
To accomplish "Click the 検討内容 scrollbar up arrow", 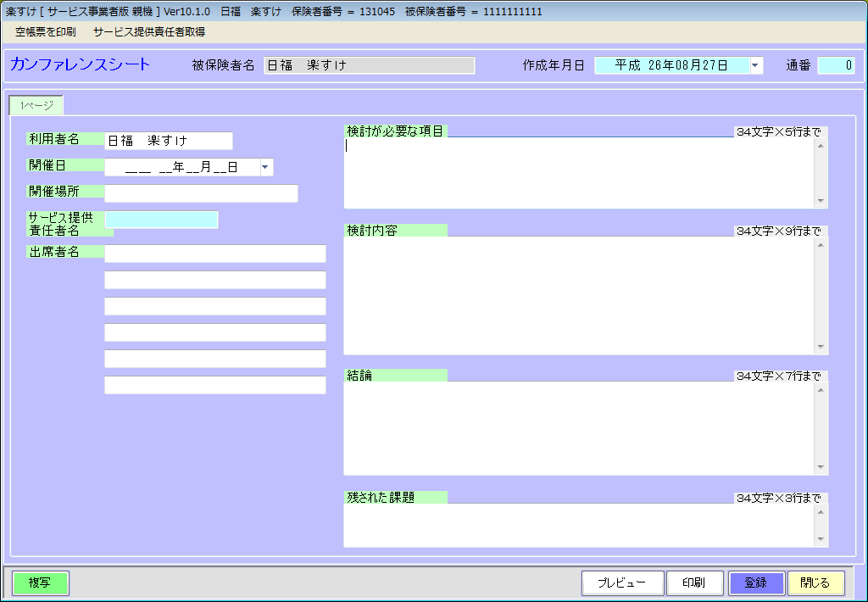I will [821, 245].
